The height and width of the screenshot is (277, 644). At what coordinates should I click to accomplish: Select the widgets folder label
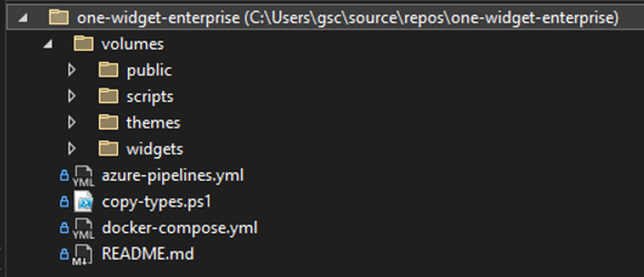155,149
